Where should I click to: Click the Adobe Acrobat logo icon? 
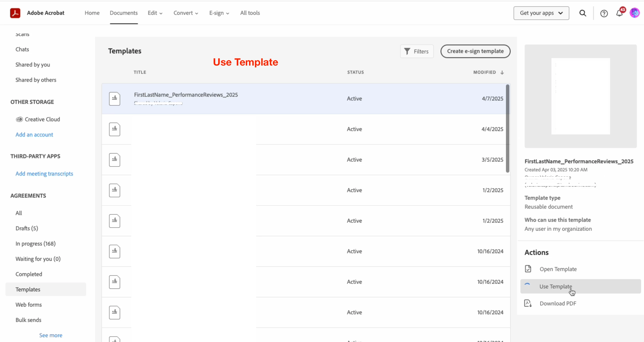pos(15,13)
